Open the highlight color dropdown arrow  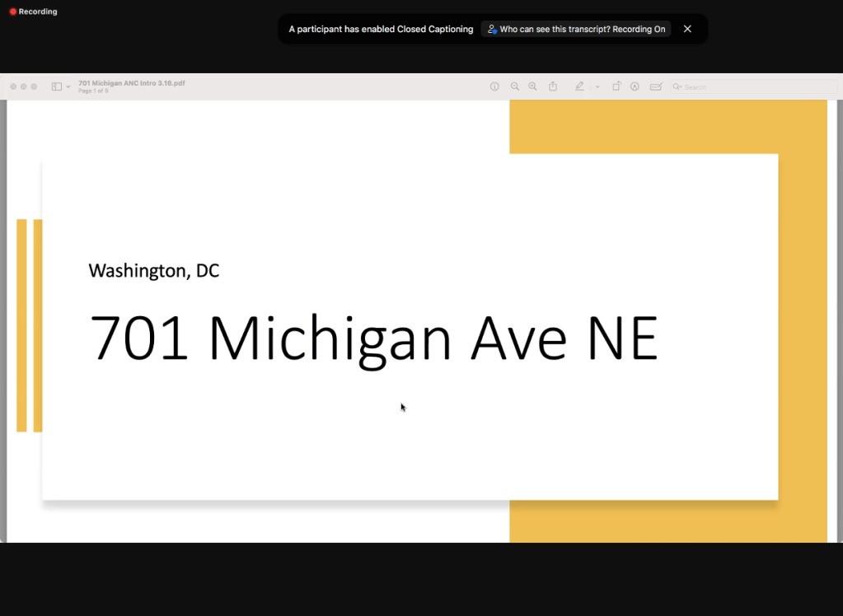(x=597, y=86)
